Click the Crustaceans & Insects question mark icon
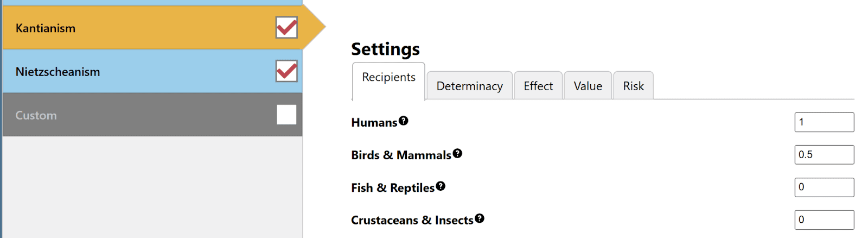Screen dimensions: 868x238 (480, 218)
